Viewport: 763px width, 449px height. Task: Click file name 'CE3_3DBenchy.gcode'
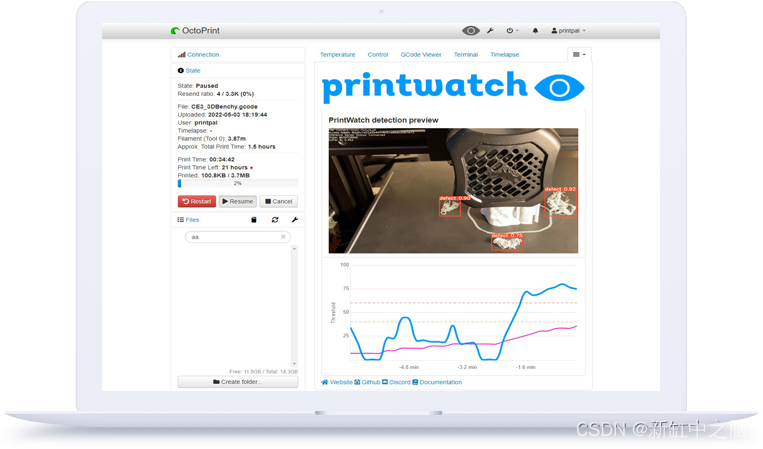point(224,107)
